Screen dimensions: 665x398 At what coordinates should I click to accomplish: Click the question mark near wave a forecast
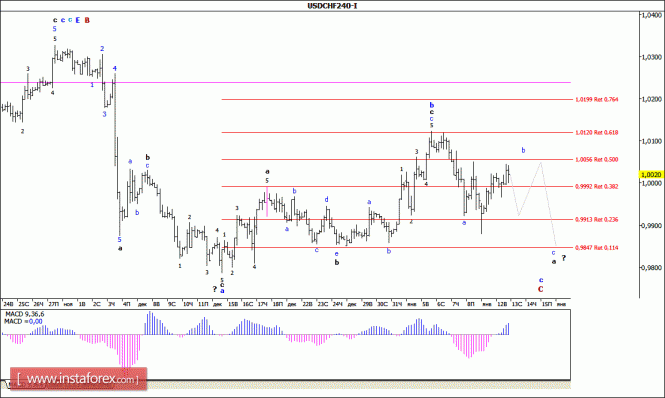pyautogui.click(x=564, y=258)
